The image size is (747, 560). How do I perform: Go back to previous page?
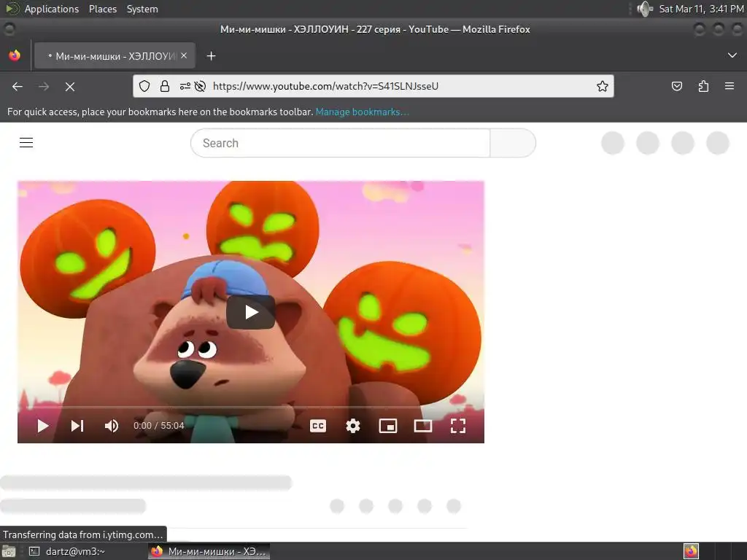[x=18, y=86]
